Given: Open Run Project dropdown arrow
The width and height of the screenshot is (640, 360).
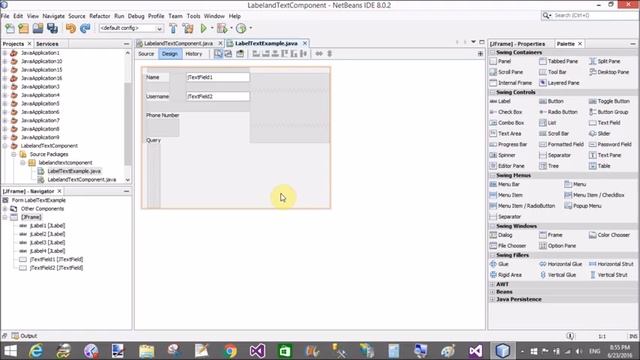Looking at the screenshot, I should (212, 28).
